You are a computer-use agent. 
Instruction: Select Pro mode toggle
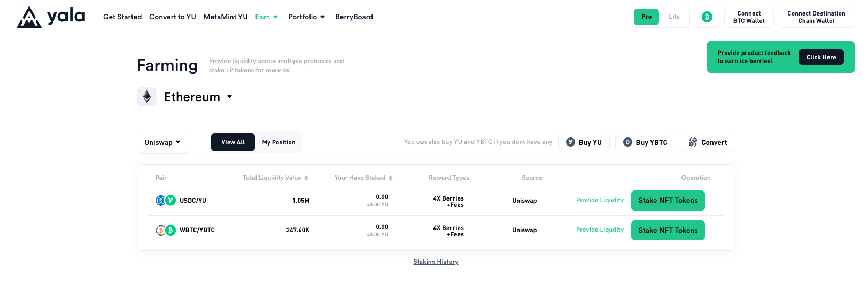646,17
